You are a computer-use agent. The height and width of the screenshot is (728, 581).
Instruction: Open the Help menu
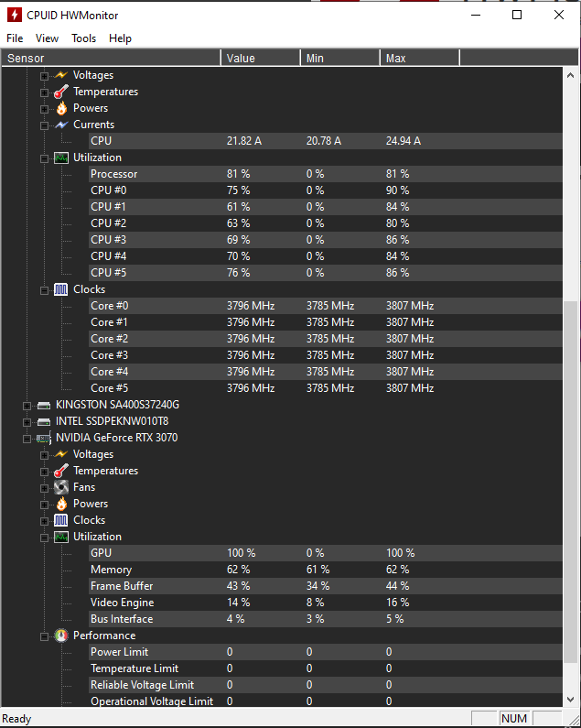point(120,38)
